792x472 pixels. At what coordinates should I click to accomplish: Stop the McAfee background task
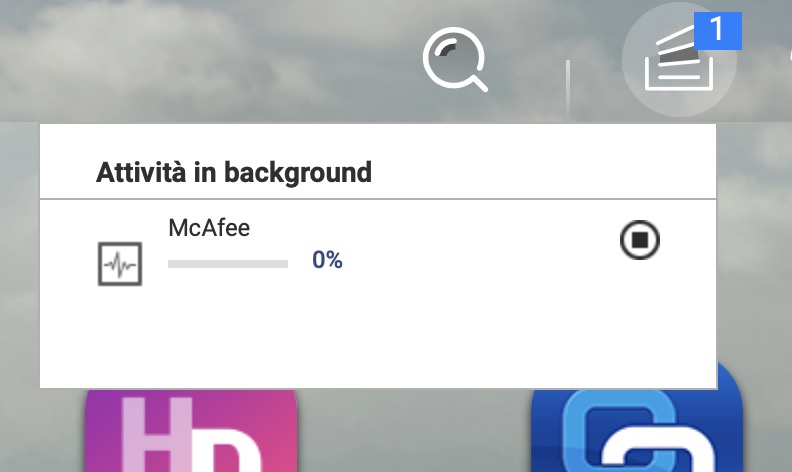[x=640, y=240]
